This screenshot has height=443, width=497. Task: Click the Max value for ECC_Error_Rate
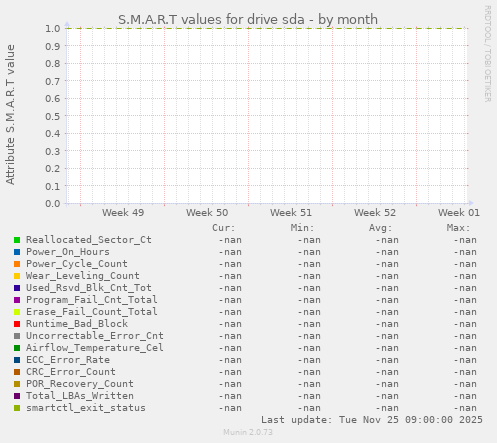point(465,360)
